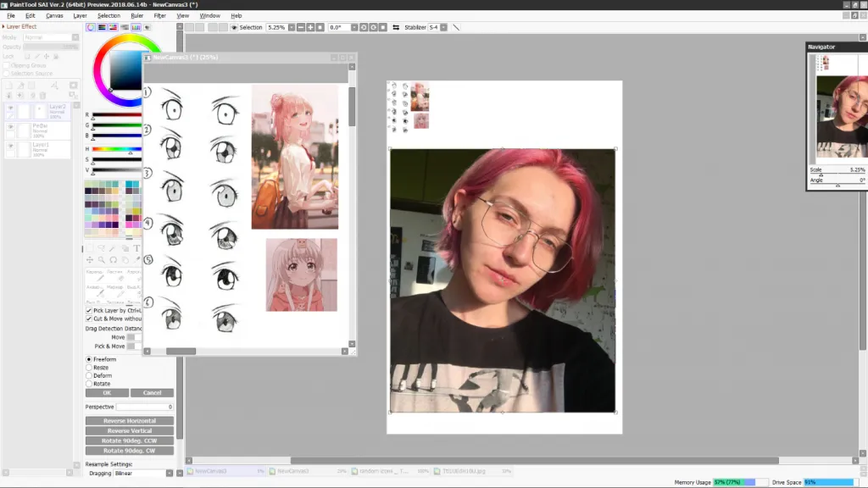Click the Reverse Horizontal button

[x=130, y=420]
